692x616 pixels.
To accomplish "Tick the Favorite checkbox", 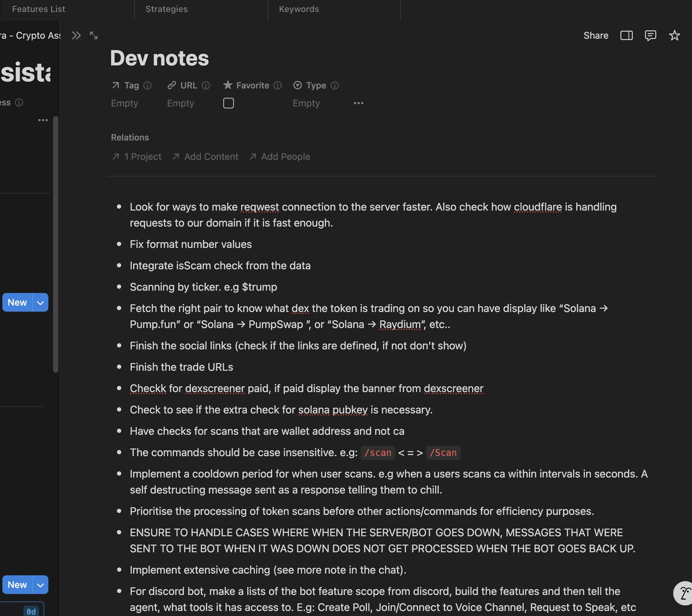I will [x=228, y=103].
